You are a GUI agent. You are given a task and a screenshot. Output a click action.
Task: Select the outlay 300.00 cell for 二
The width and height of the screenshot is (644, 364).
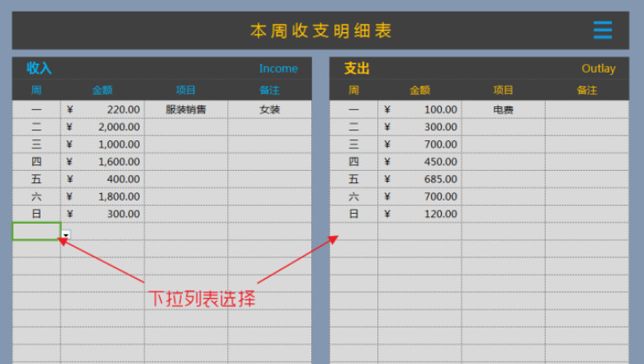419,127
